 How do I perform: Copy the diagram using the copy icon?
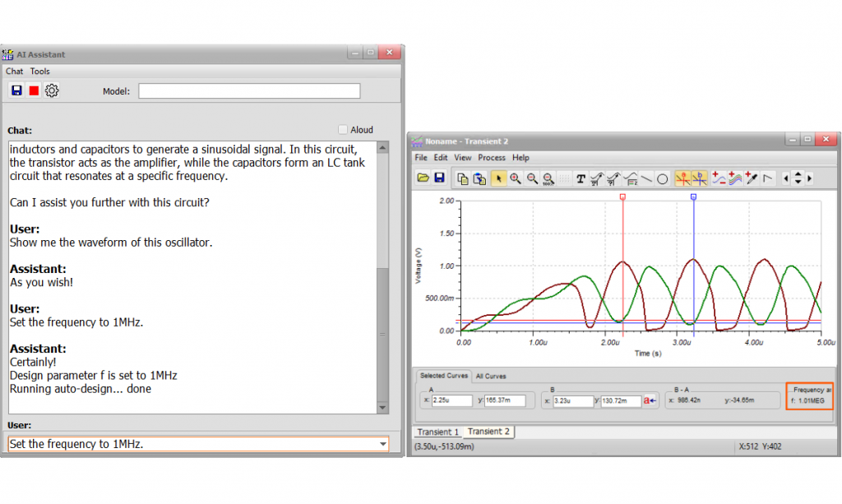(462, 178)
